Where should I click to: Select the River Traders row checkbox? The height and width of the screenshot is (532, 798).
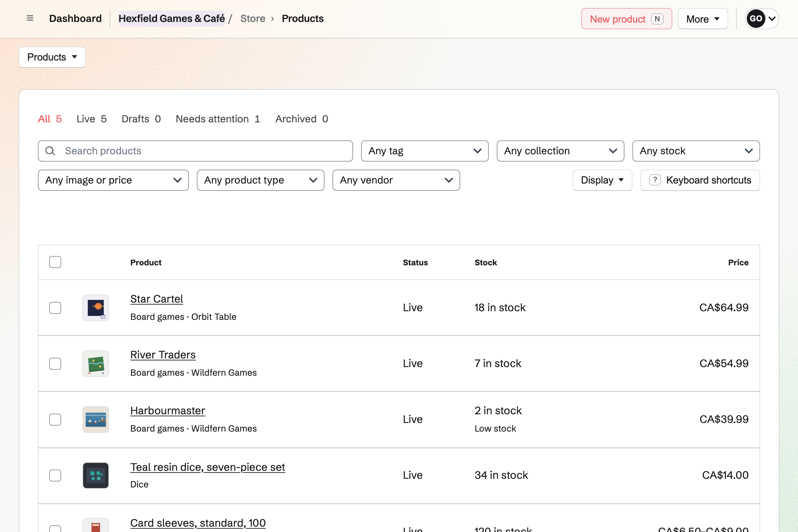[x=55, y=364]
